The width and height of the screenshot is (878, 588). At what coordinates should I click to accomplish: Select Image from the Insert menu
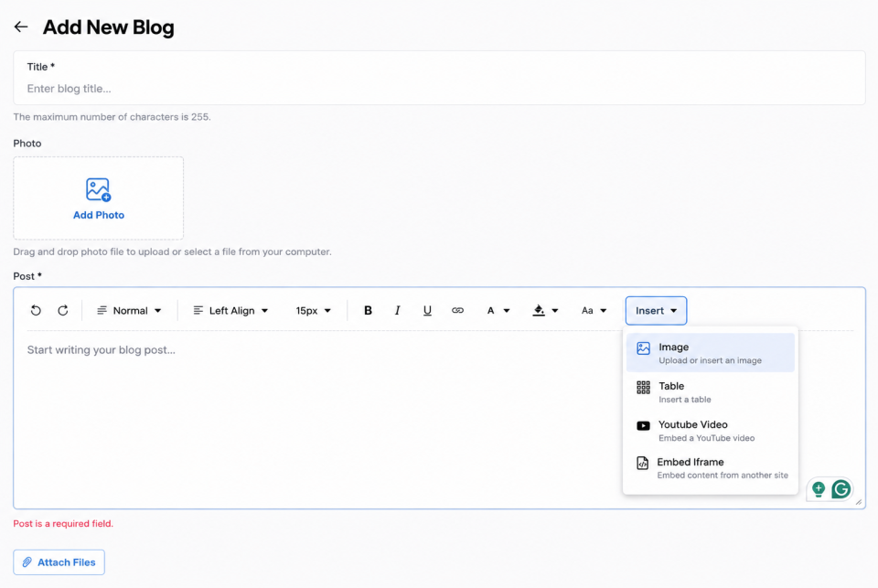[710, 353]
